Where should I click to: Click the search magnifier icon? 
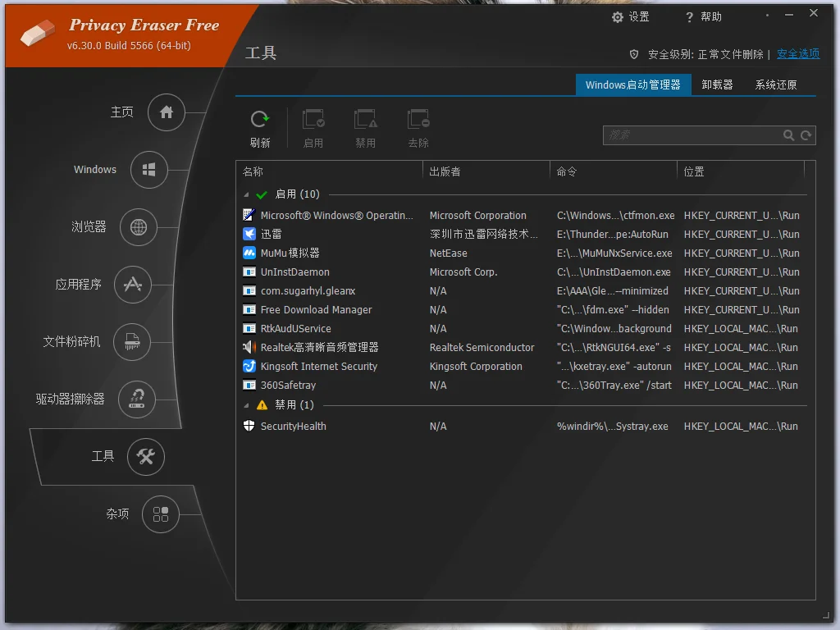click(x=788, y=135)
